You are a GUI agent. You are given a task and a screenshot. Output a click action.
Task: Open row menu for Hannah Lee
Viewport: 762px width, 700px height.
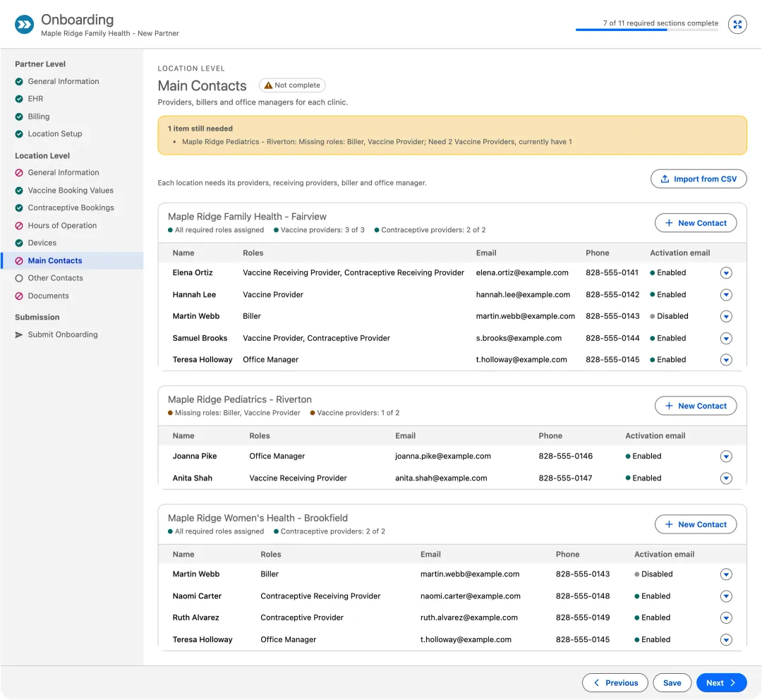726,294
